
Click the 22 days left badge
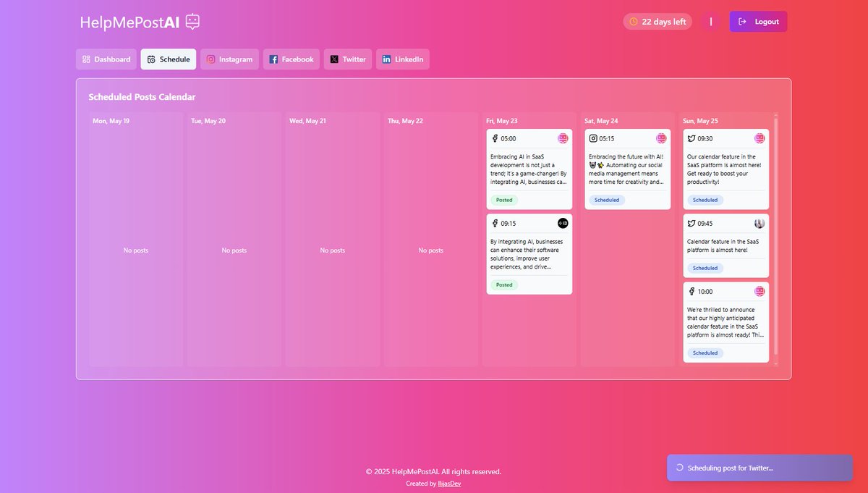pos(658,22)
